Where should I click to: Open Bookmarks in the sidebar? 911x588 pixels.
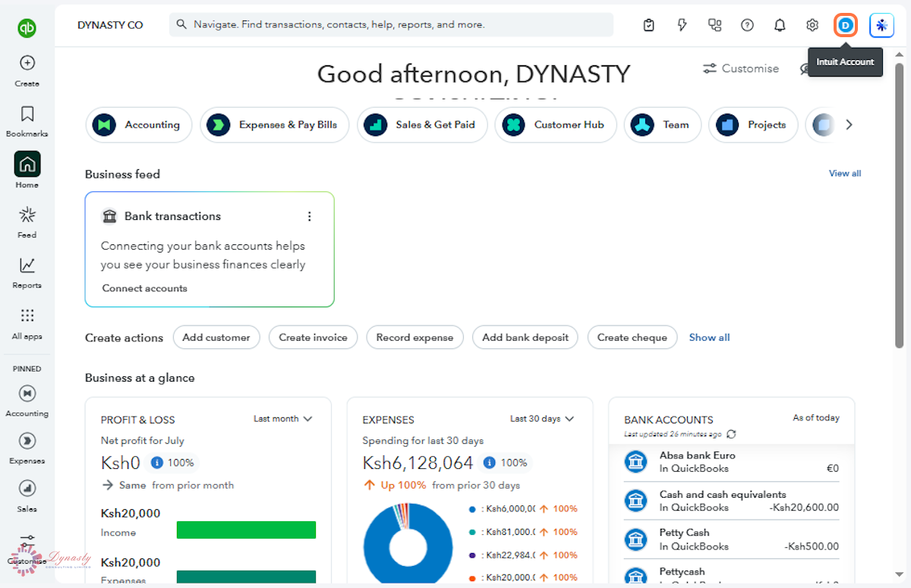point(27,114)
